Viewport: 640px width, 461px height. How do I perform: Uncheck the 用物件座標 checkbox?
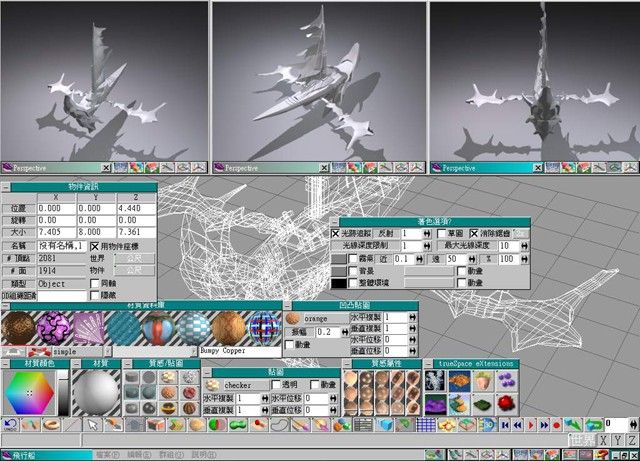(95, 246)
